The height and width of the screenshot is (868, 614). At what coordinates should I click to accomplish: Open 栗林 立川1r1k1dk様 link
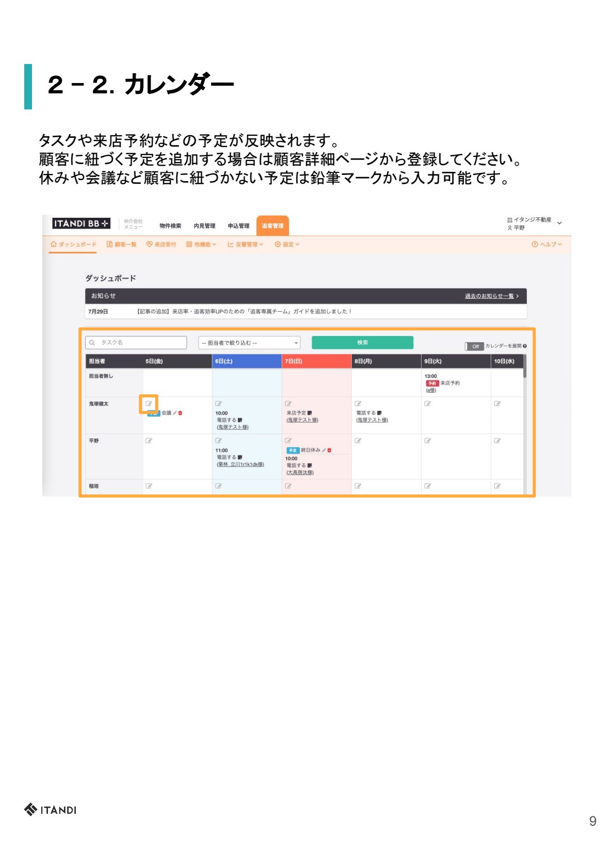(x=240, y=464)
